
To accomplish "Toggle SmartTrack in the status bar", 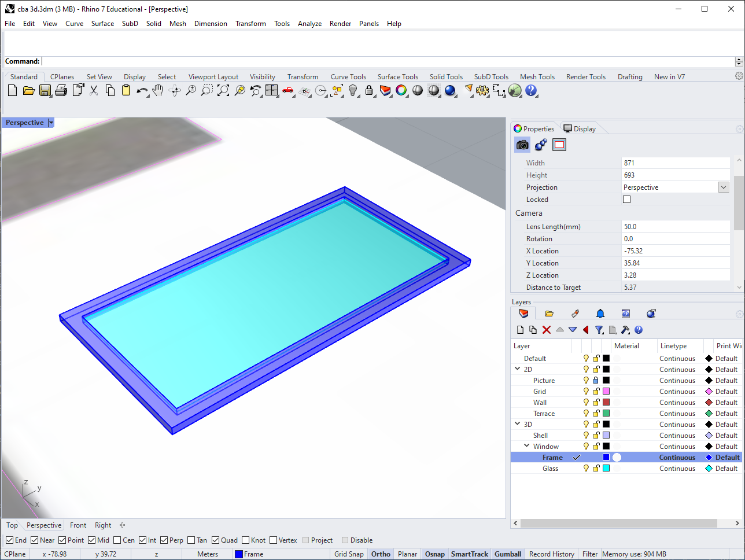I will 469,554.
